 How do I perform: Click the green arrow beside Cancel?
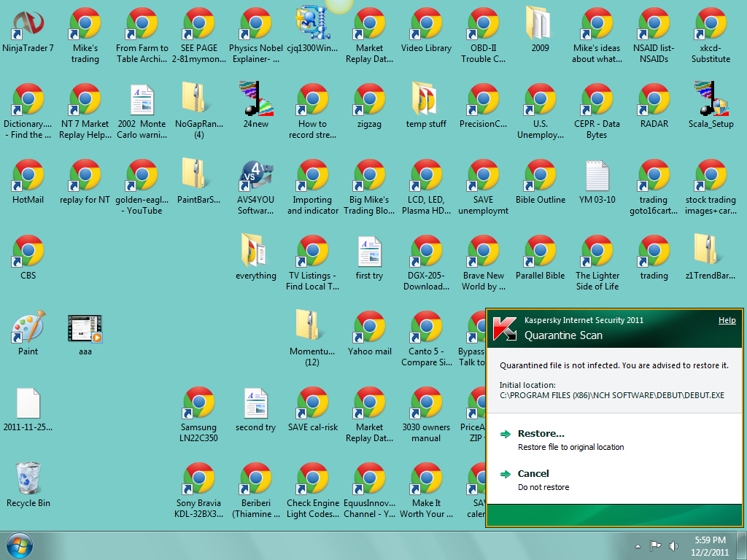pyautogui.click(x=506, y=474)
